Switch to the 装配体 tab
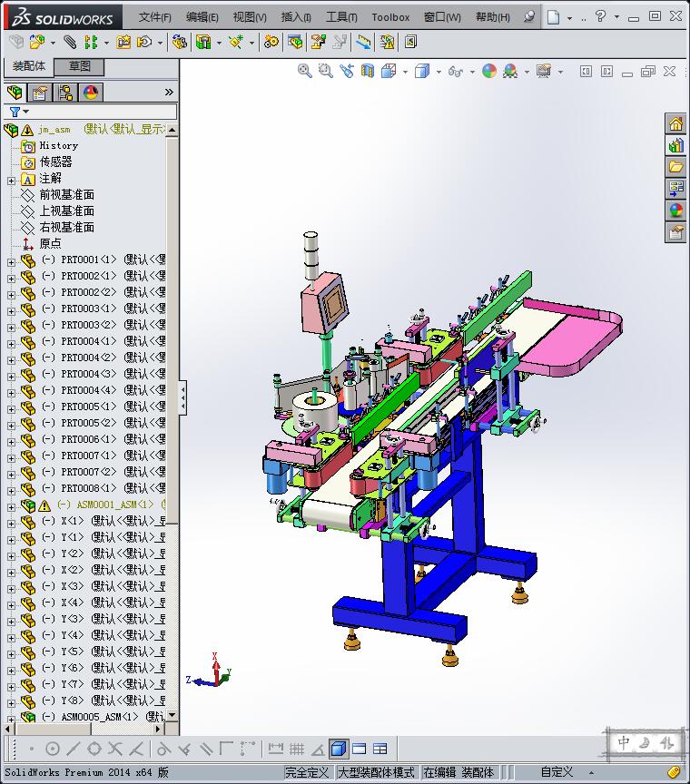The width and height of the screenshot is (690, 784). click(x=28, y=66)
